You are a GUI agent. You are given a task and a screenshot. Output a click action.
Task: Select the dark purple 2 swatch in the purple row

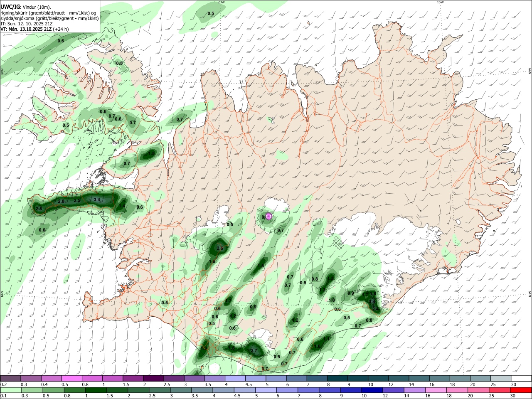[153, 378]
